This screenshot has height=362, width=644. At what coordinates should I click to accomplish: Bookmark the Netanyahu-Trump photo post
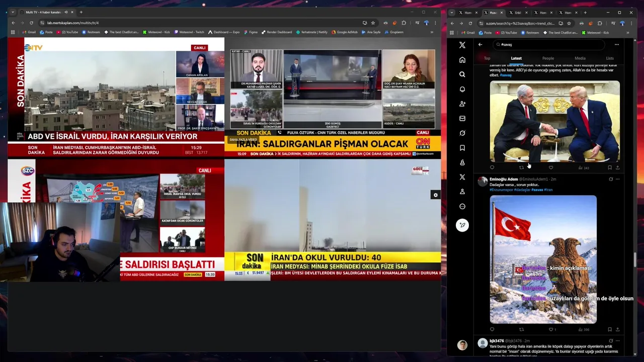coord(609,167)
